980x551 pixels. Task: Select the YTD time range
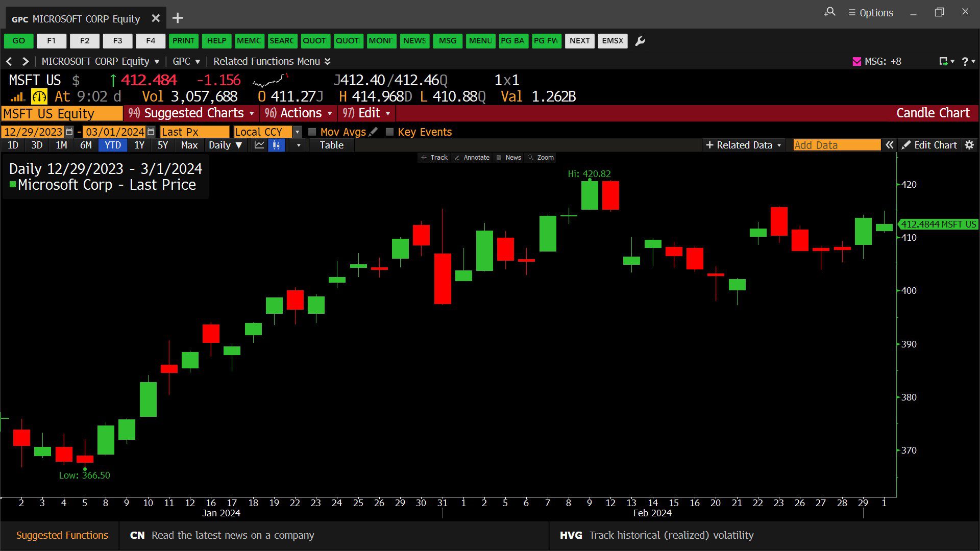[112, 145]
